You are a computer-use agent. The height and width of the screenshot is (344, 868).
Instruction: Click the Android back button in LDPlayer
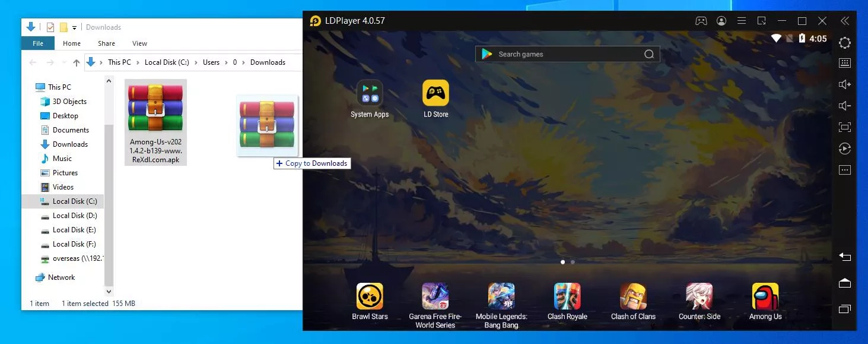[845, 257]
